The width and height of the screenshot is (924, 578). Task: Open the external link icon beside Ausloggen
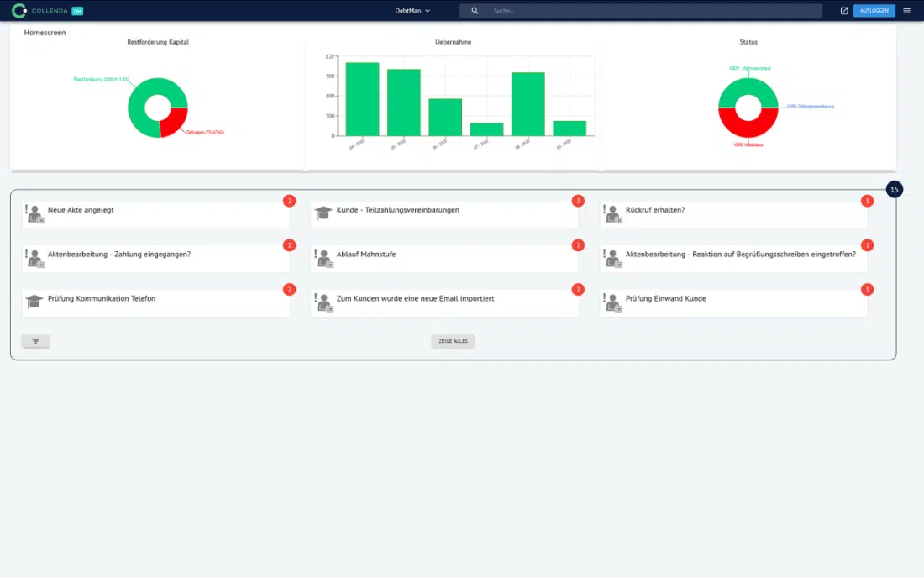click(843, 11)
